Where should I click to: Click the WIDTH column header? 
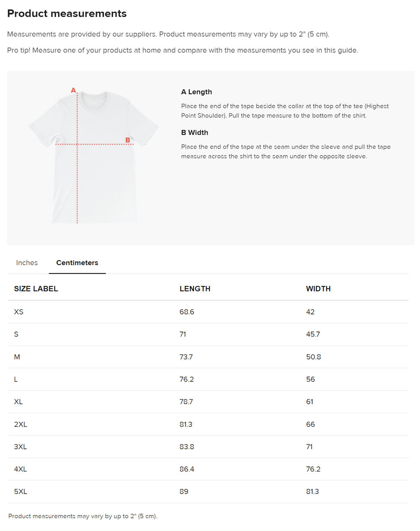point(318,289)
